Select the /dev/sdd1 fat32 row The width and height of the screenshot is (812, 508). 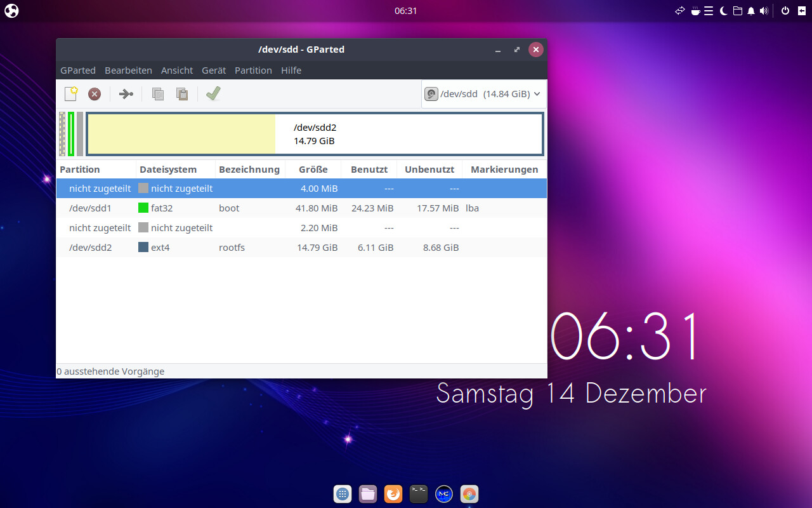click(301, 208)
